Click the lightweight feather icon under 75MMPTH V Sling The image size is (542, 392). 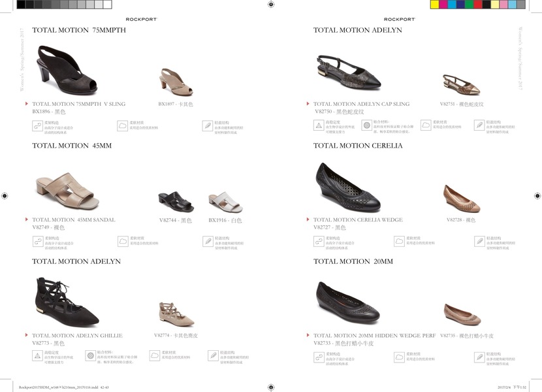208,126
